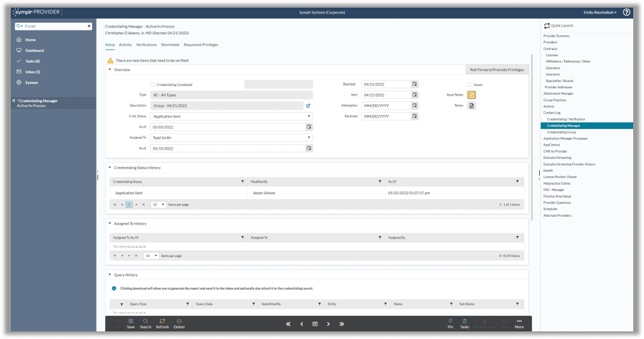This screenshot has width=644, height=339.
Task: Click the help question mark icon
Action: [626, 12]
